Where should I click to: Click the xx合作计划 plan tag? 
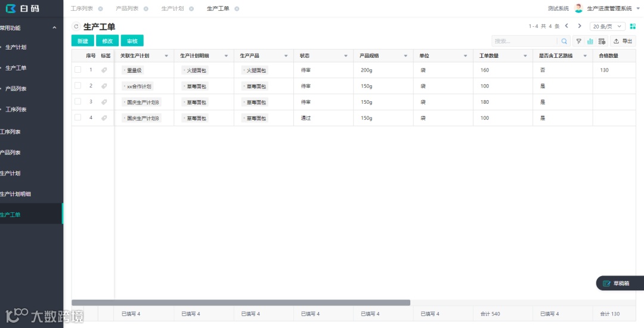tap(138, 86)
